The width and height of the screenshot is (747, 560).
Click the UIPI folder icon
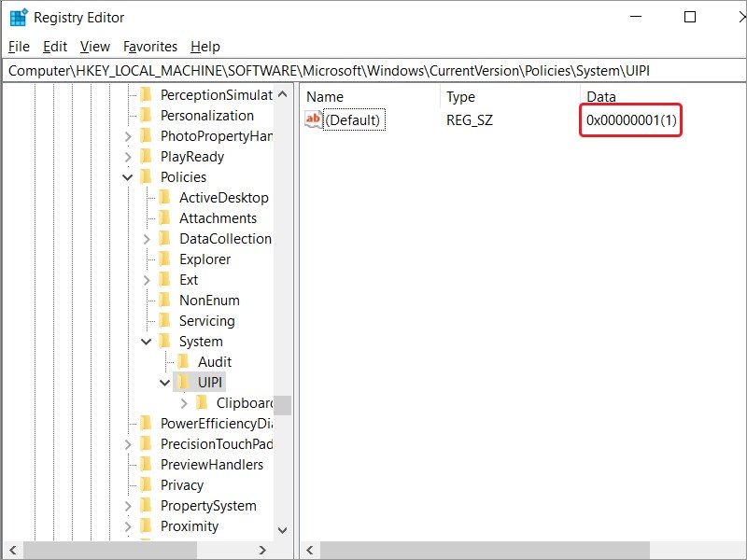[183, 382]
